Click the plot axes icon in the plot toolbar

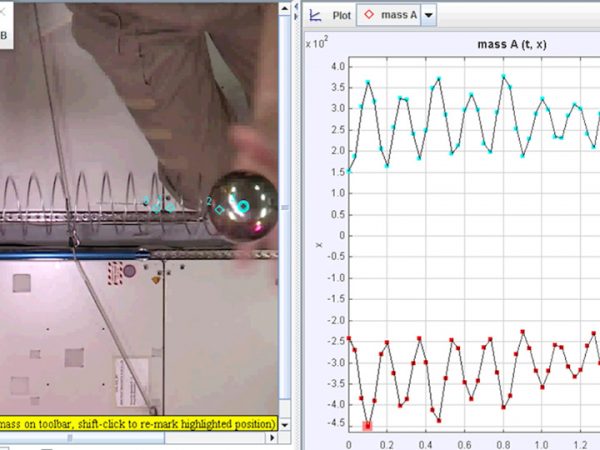click(315, 16)
